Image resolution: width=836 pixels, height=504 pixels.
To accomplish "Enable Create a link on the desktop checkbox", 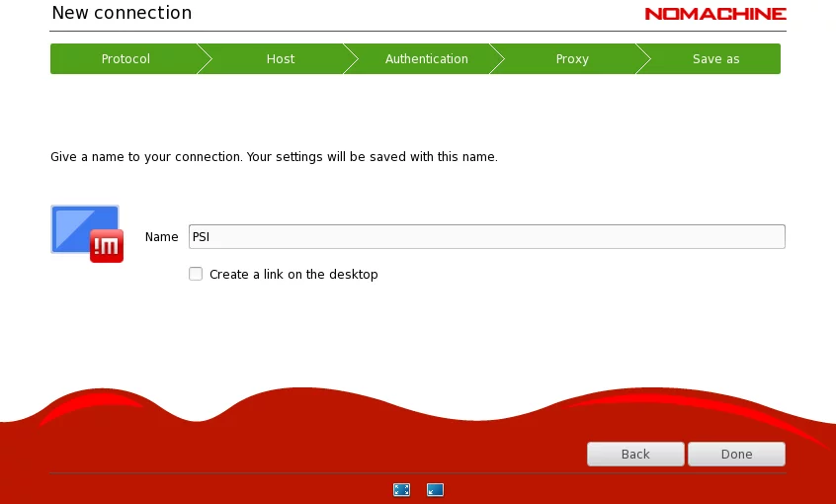I will (x=196, y=274).
